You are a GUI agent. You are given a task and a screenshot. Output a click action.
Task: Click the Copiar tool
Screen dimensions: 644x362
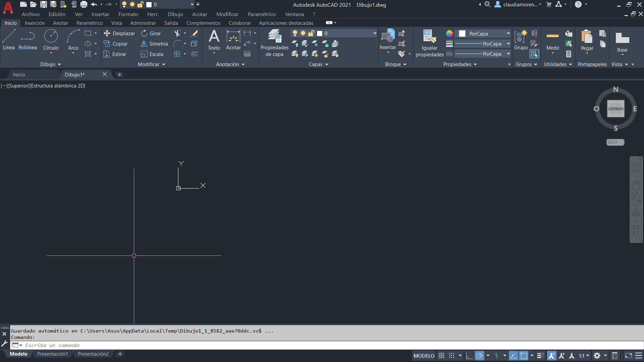tap(115, 44)
